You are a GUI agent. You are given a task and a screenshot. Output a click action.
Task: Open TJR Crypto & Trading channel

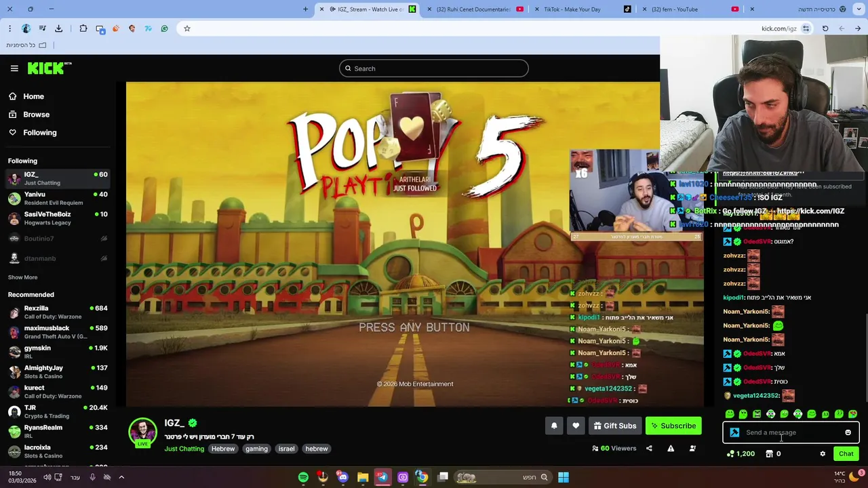(58, 411)
